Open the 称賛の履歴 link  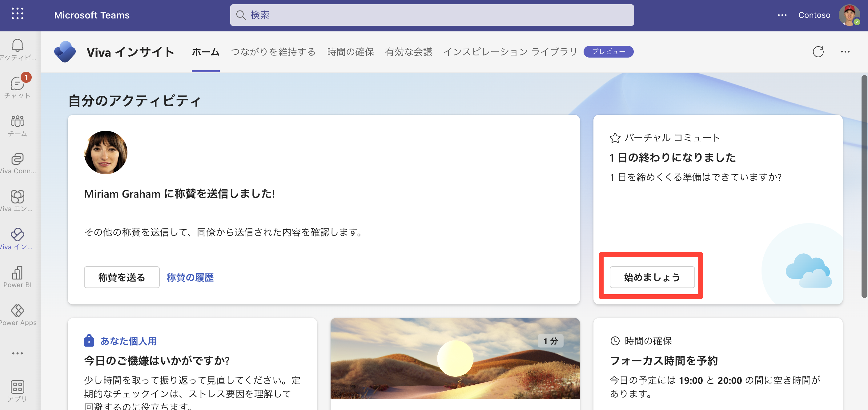[x=190, y=277]
